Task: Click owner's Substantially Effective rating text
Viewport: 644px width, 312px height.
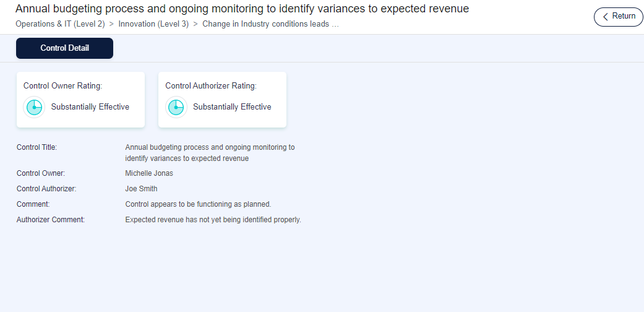Action: (90, 107)
